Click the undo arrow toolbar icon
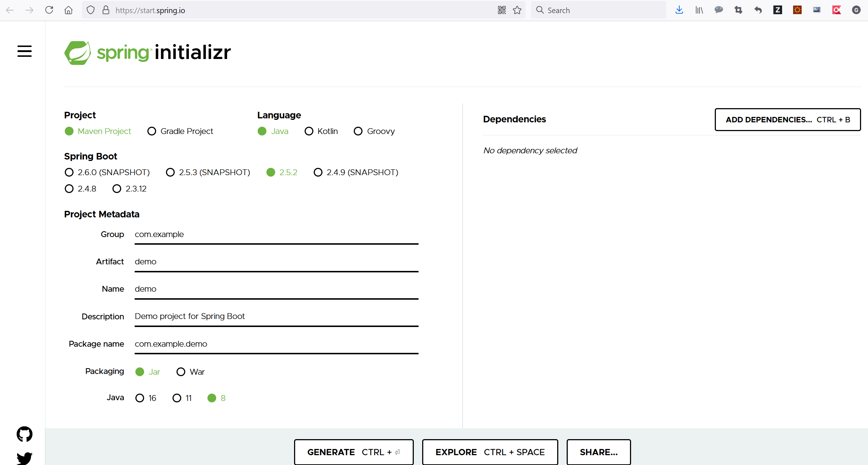 [758, 10]
